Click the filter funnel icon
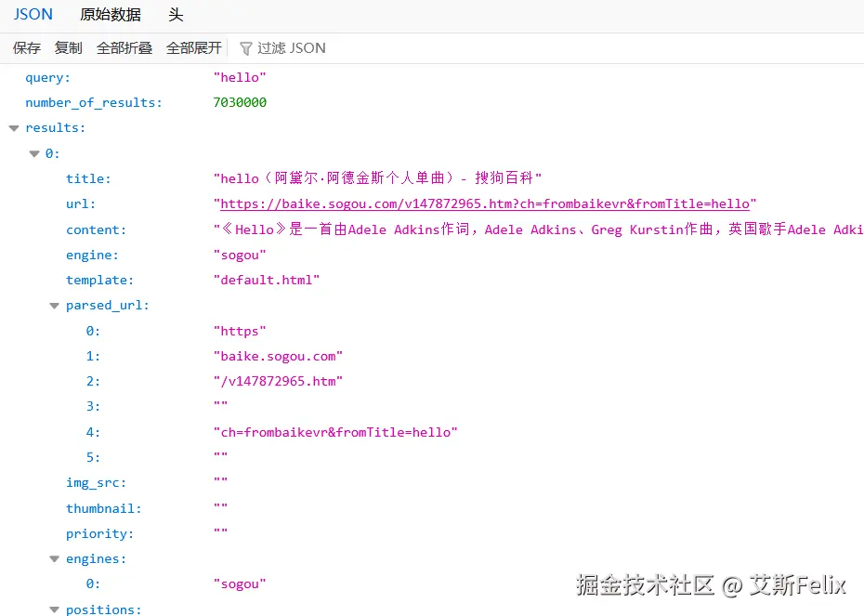The image size is (864, 616). (246, 48)
